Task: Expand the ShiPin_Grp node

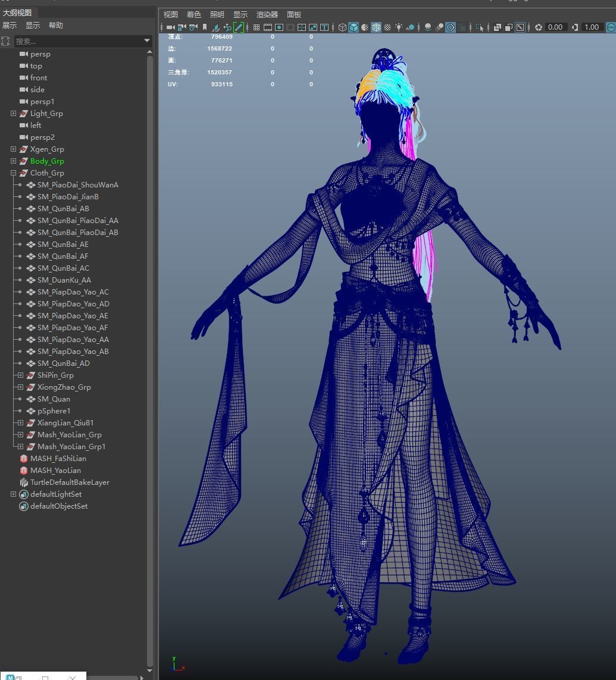Action: 20,375
